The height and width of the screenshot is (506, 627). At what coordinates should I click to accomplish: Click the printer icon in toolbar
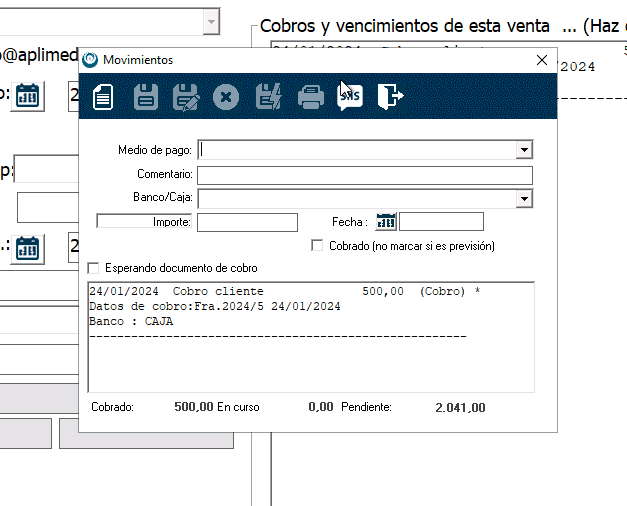(311, 97)
